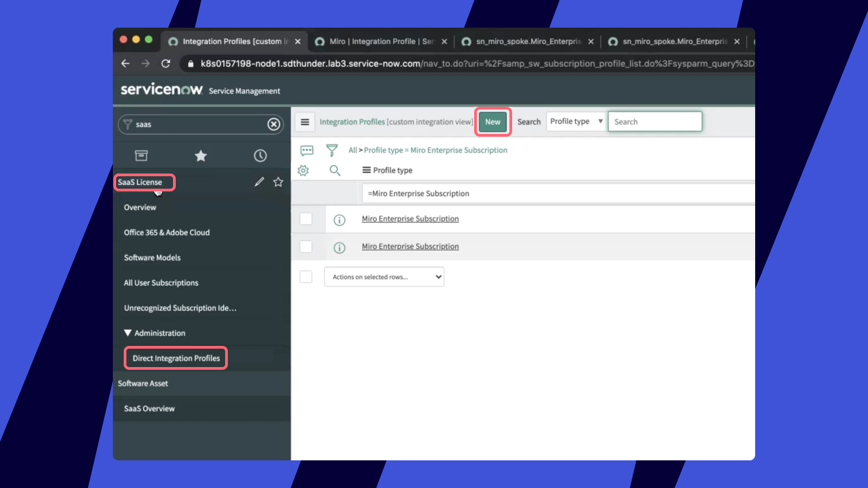Click the browser address bar URL
The width and height of the screenshot is (868, 488).
click(477, 63)
